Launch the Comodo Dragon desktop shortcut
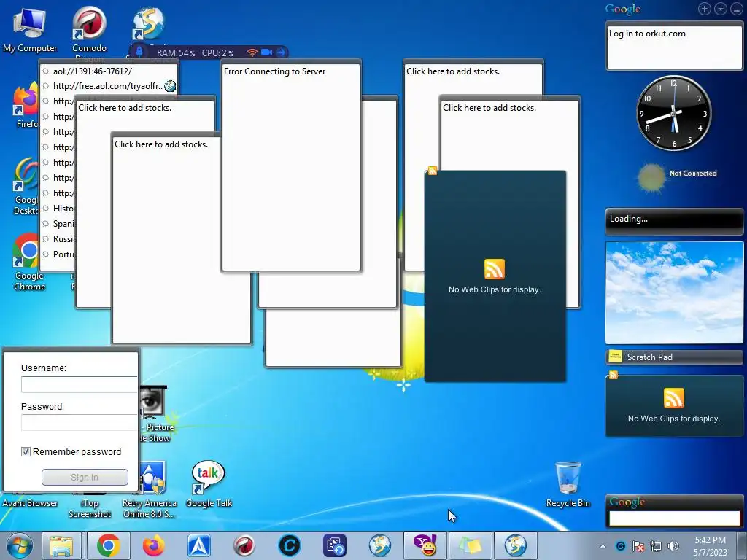This screenshot has width=747, height=560. 90,28
